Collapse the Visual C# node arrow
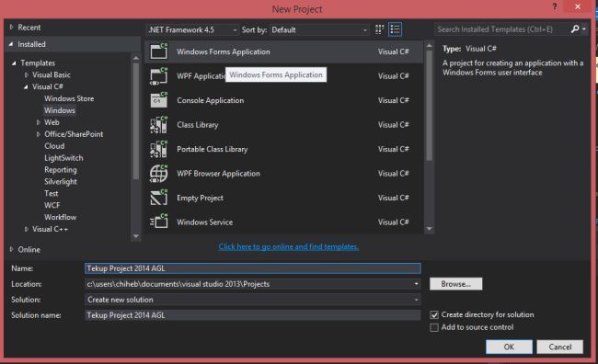The width and height of the screenshot is (598, 364). click(26, 87)
